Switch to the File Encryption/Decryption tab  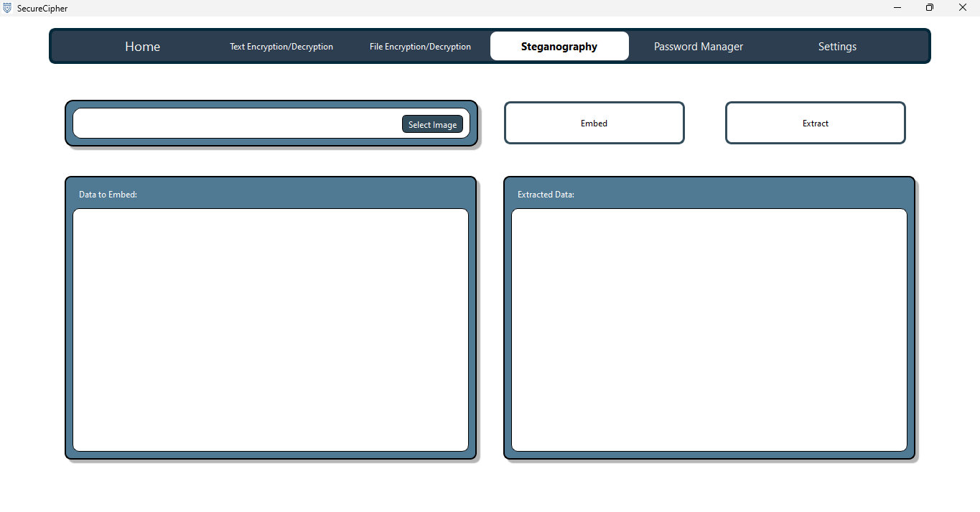[x=420, y=47]
